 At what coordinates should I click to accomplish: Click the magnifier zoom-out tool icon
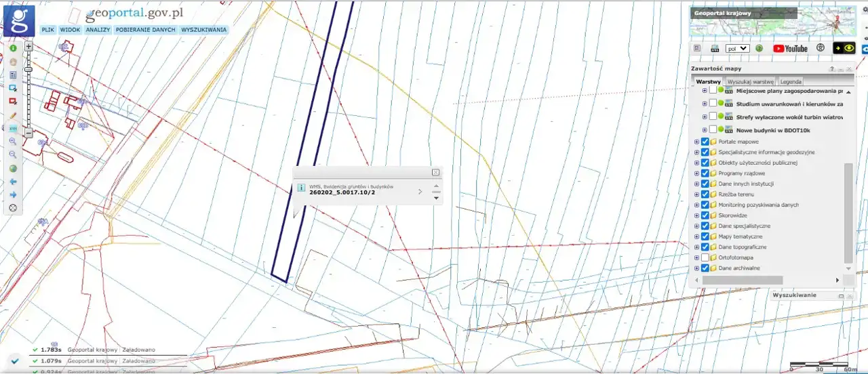pos(13,154)
